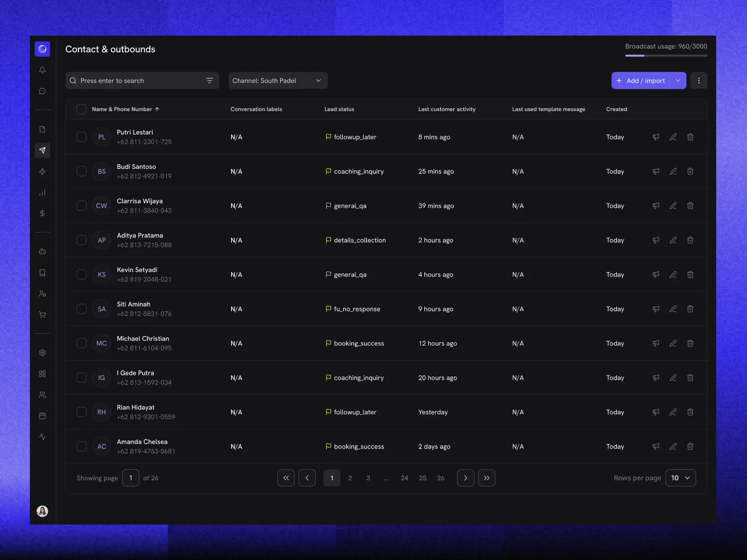Broadcast to Putri Lestari via megaphone icon
This screenshot has height=560, width=747.
point(656,137)
